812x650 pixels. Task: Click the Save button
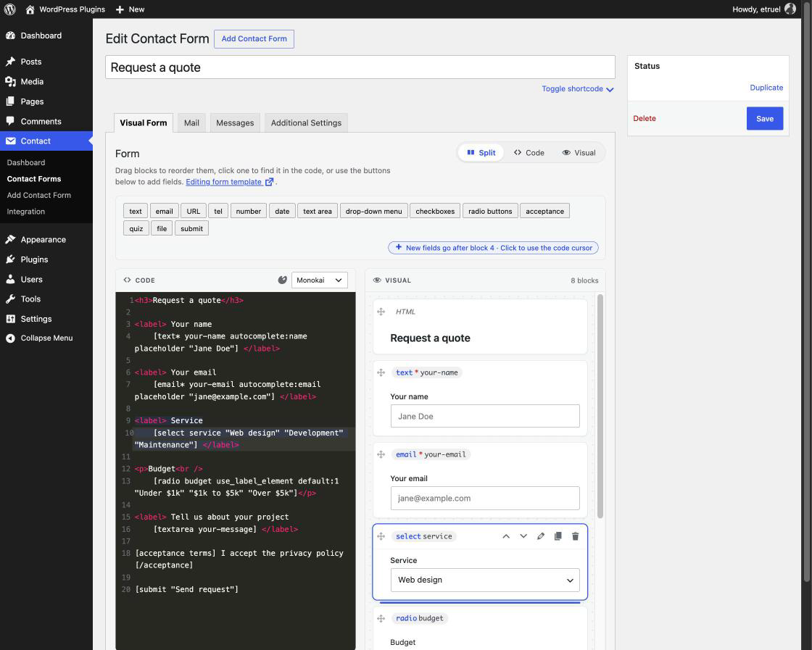coord(764,119)
